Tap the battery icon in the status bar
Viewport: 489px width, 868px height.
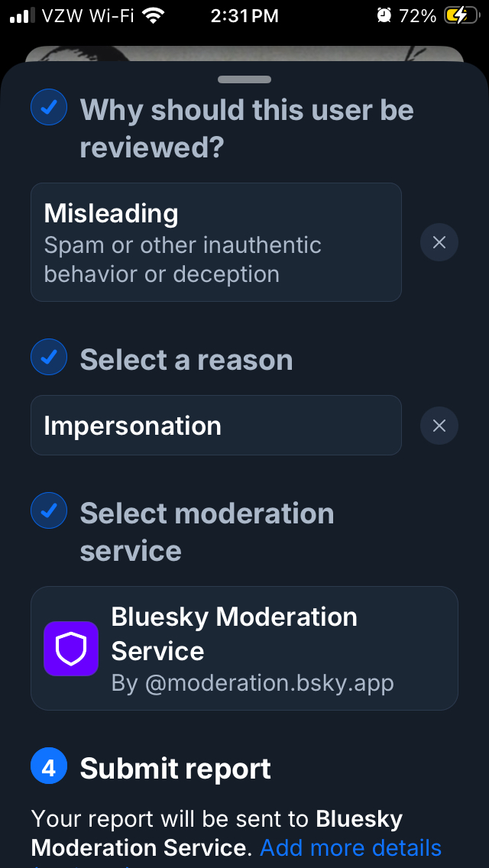(x=461, y=15)
